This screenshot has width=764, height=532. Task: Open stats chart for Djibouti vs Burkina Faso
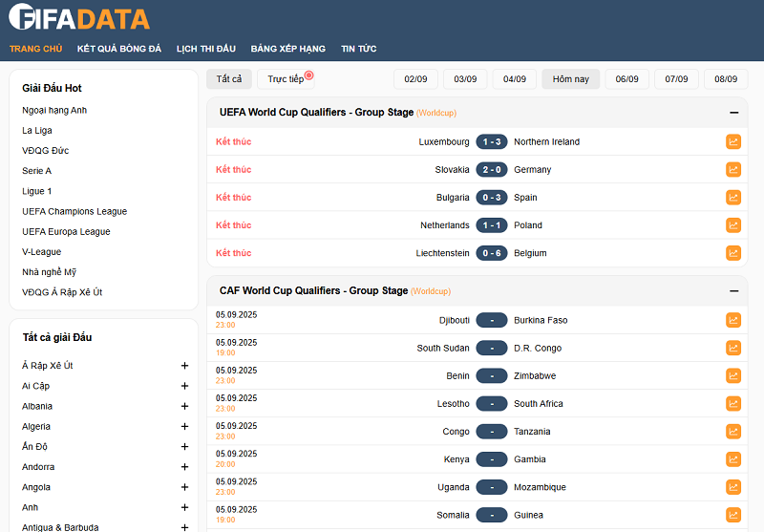click(x=733, y=320)
